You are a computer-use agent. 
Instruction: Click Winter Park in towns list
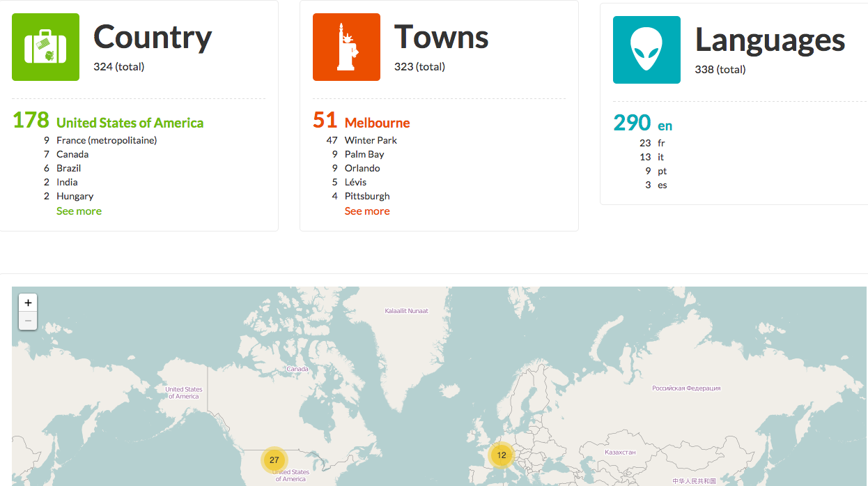(371, 140)
